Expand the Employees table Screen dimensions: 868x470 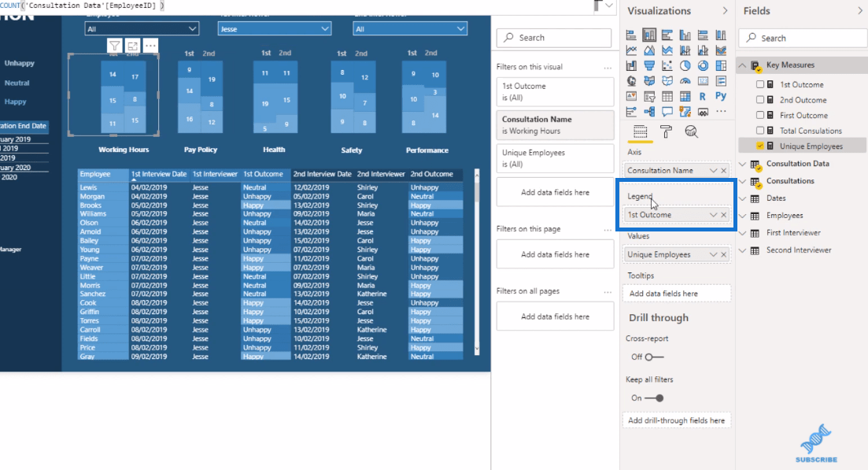pyautogui.click(x=742, y=216)
